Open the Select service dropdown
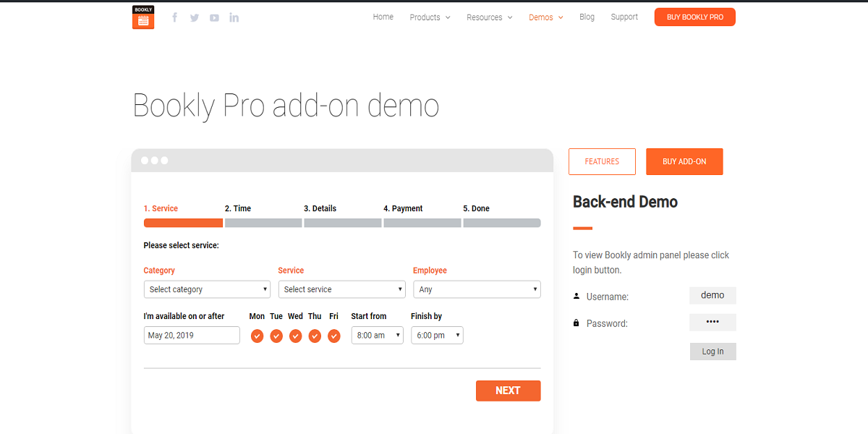The width and height of the screenshot is (868, 434). click(341, 289)
